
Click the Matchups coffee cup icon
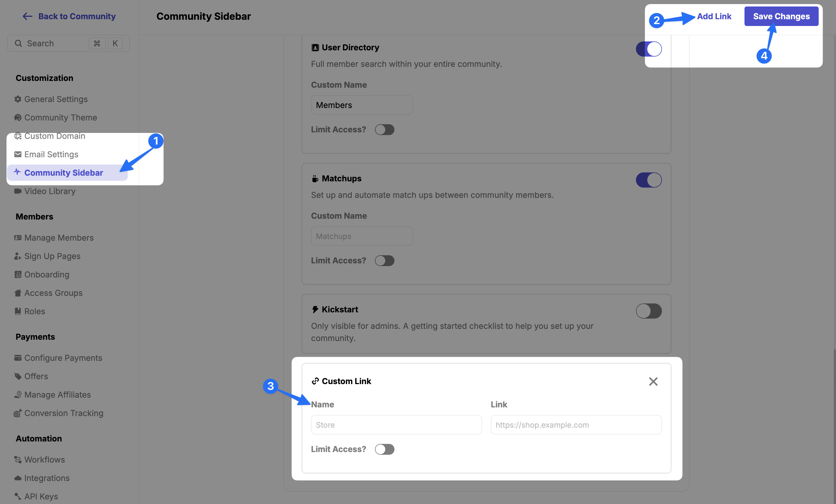point(315,178)
